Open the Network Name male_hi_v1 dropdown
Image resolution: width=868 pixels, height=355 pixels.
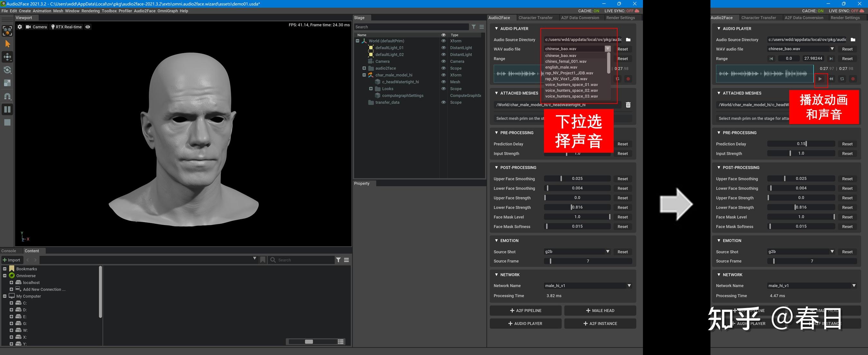point(588,286)
